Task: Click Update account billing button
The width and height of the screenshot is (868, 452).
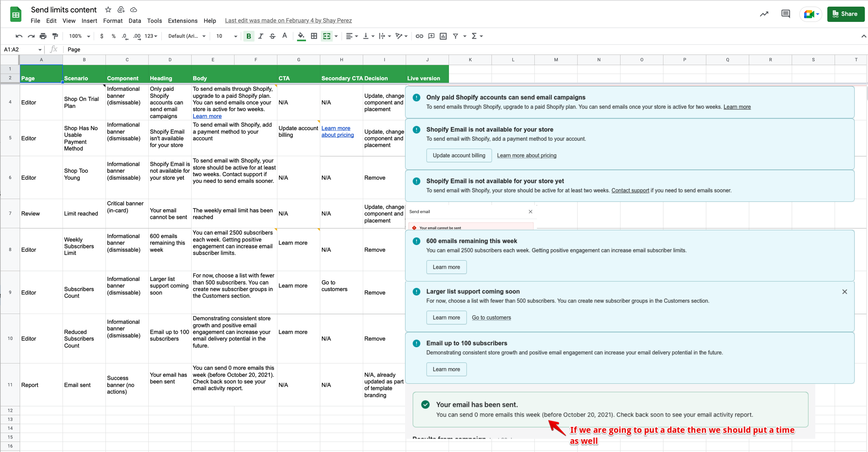Action: click(x=459, y=155)
